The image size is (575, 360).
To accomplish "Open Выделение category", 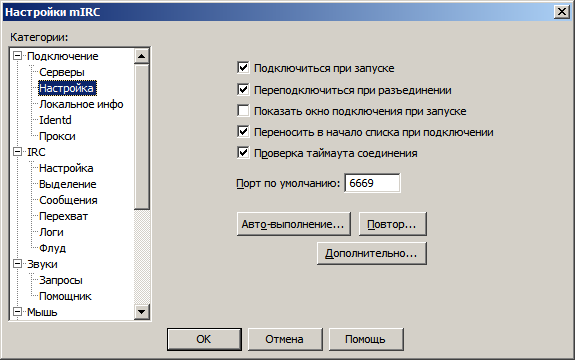I will coord(67,184).
